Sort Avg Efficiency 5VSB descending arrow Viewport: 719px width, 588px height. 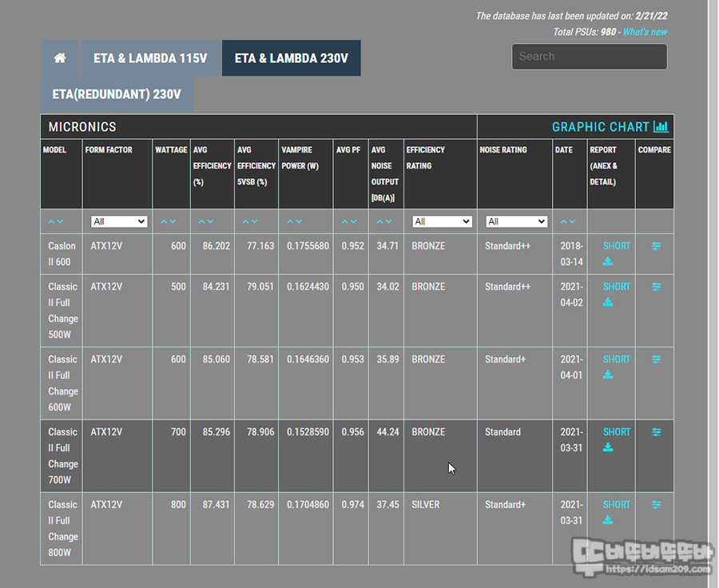click(255, 221)
